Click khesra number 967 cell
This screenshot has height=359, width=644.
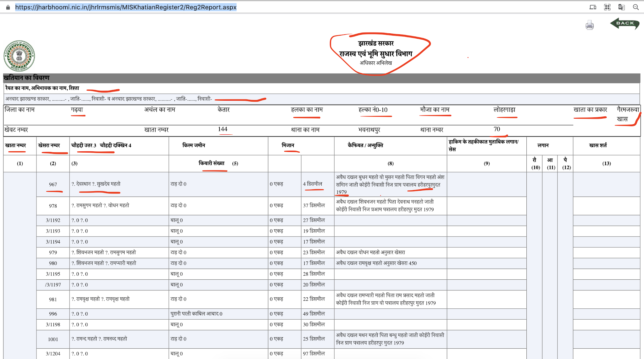pyautogui.click(x=53, y=184)
